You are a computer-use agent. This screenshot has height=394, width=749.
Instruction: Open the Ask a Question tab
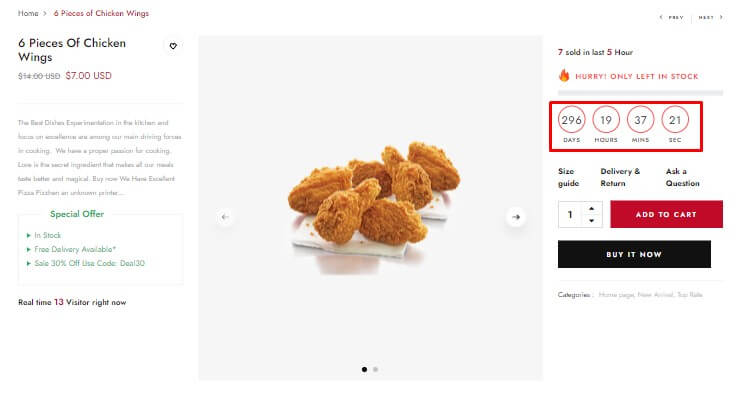pyautogui.click(x=683, y=177)
